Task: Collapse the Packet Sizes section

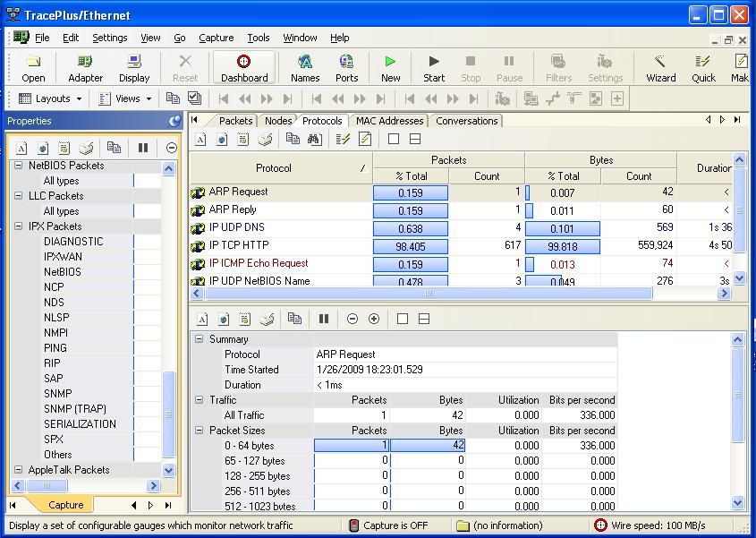Action: click(200, 431)
